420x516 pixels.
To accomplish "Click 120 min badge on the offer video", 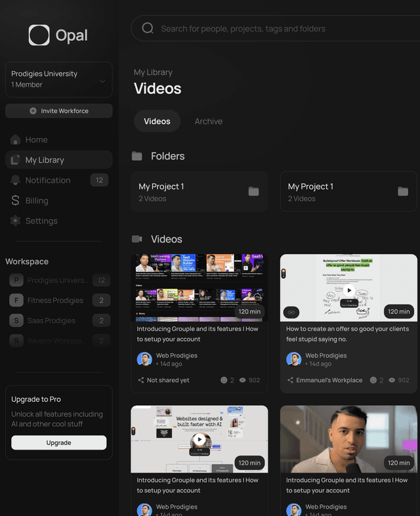I will 399,312.
